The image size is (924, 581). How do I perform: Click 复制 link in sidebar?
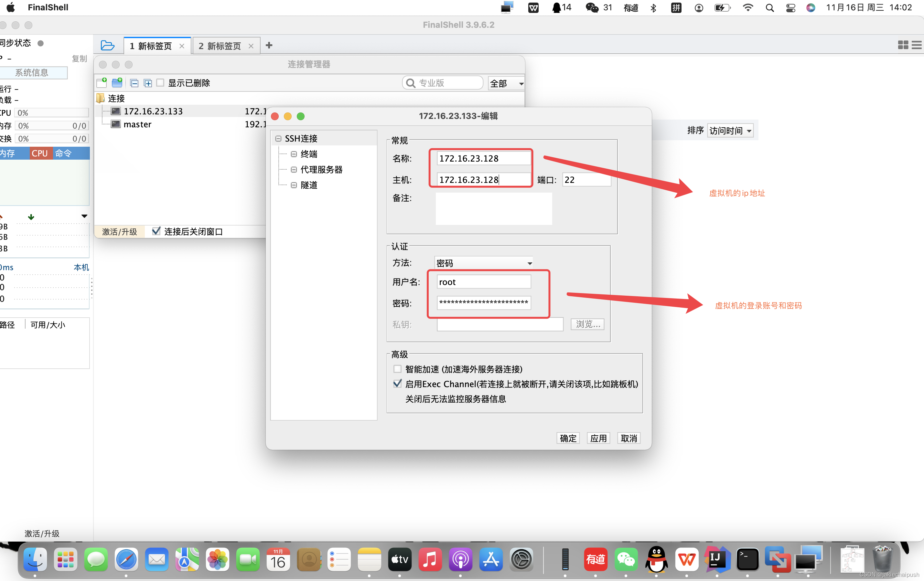point(79,59)
